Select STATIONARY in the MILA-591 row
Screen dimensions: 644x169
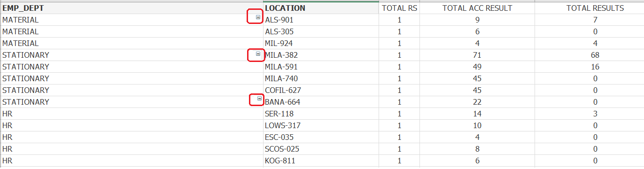coord(132,67)
